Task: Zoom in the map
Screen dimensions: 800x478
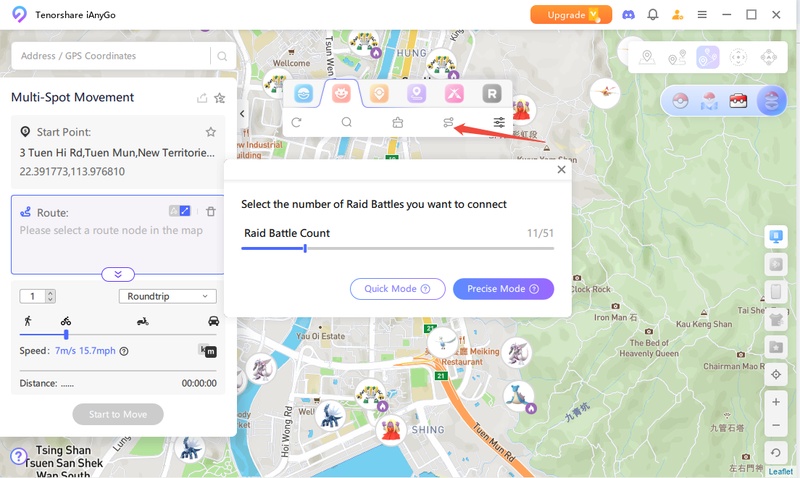Action: (776, 402)
